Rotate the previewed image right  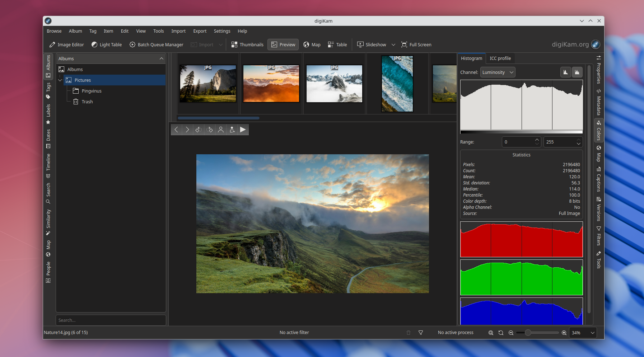pos(210,130)
